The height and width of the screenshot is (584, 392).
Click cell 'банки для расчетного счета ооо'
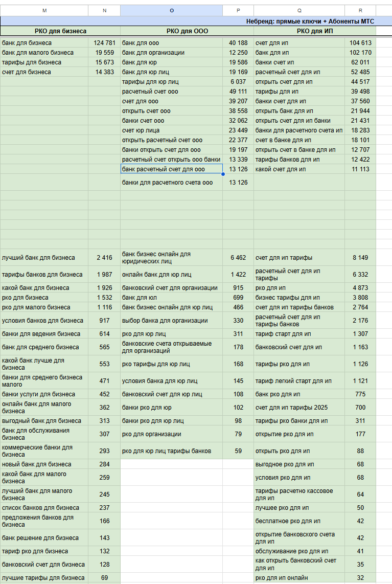click(x=172, y=183)
